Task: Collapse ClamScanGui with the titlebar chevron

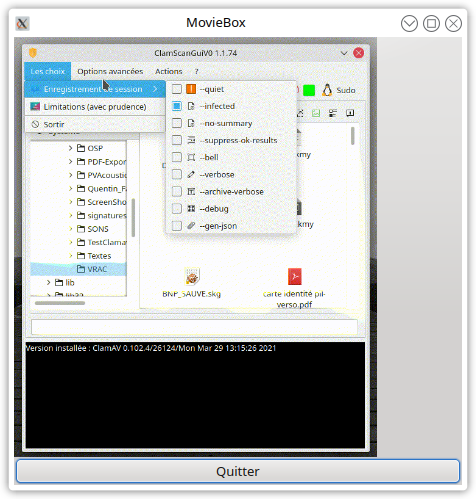Action: [x=344, y=53]
